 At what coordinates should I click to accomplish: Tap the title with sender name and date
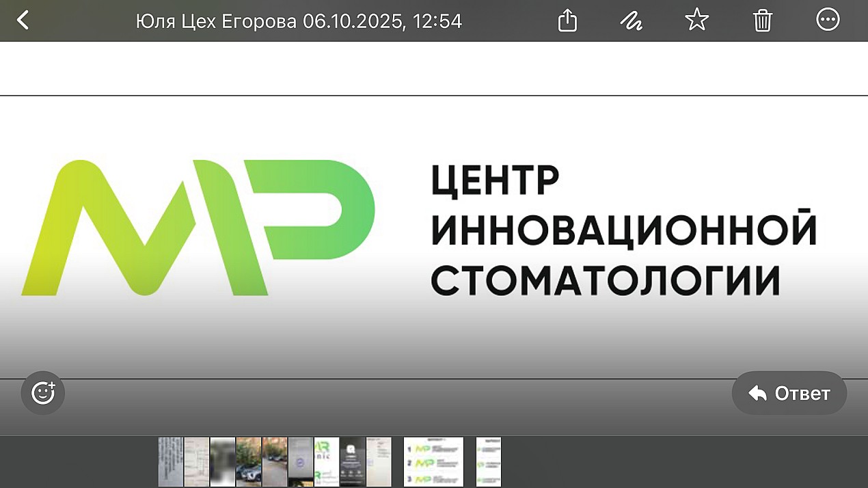pyautogui.click(x=299, y=21)
